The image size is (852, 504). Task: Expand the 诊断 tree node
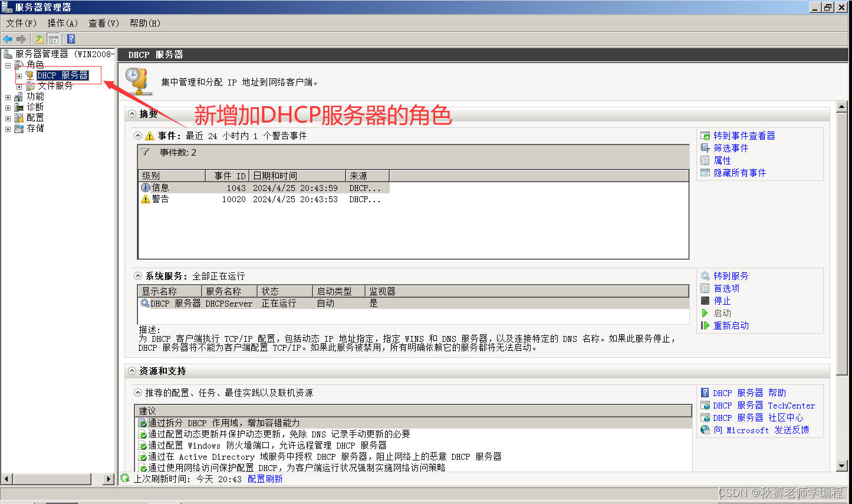8,108
